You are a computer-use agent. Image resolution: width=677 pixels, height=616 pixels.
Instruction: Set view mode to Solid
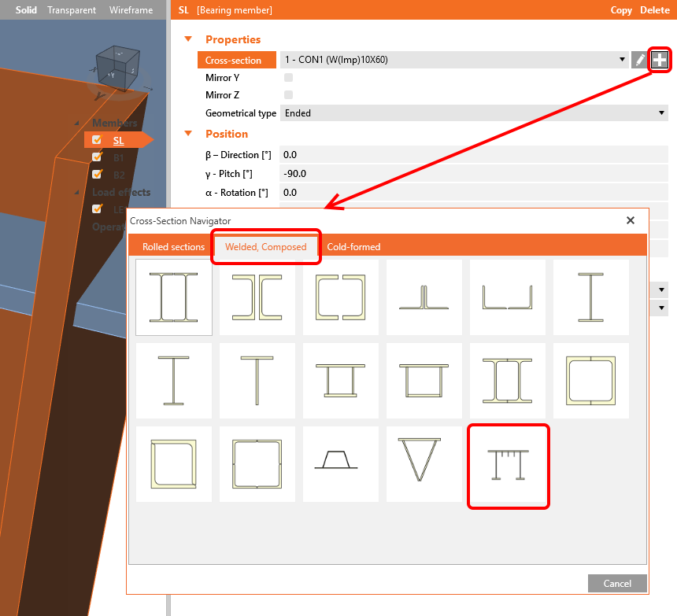click(26, 10)
